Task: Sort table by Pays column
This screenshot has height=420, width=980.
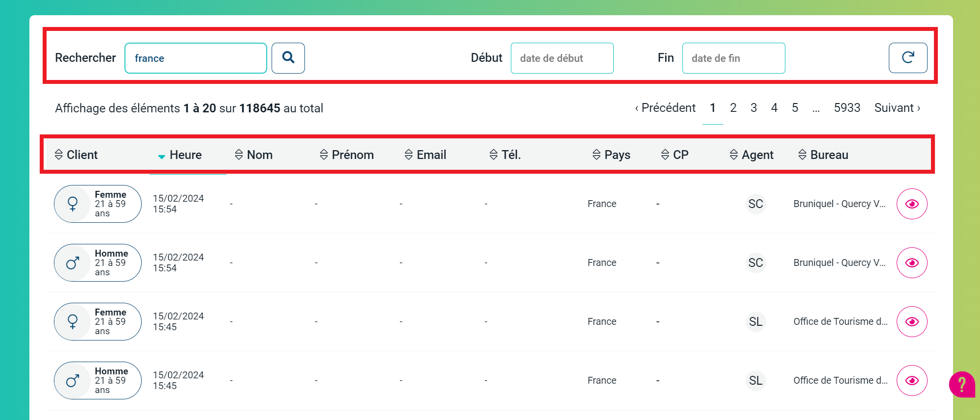Action: point(611,155)
